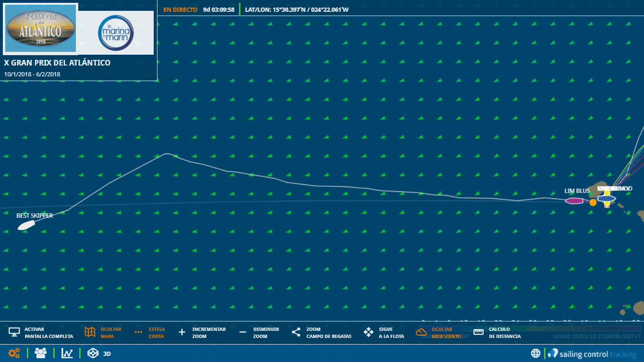This screenshot has width=644, height=362.
Task: Open the orange gears settings tab
Action: [14, 353]
